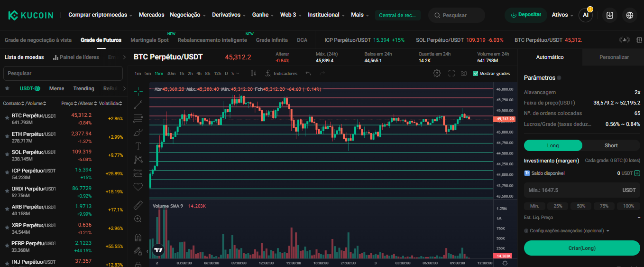Select the Short direction toggle
The image size is (644, 267).
[x=611, y=145]
